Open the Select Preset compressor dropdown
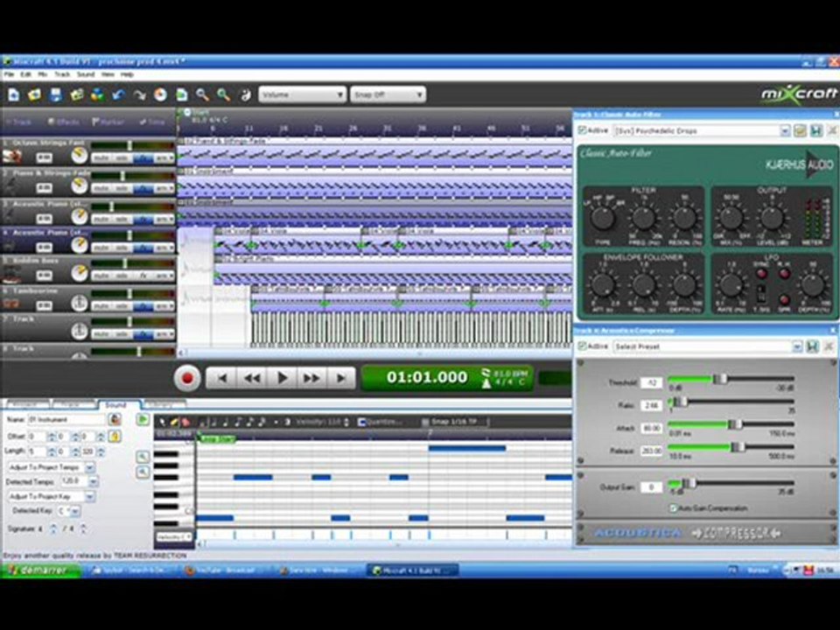 coord(796,346)
